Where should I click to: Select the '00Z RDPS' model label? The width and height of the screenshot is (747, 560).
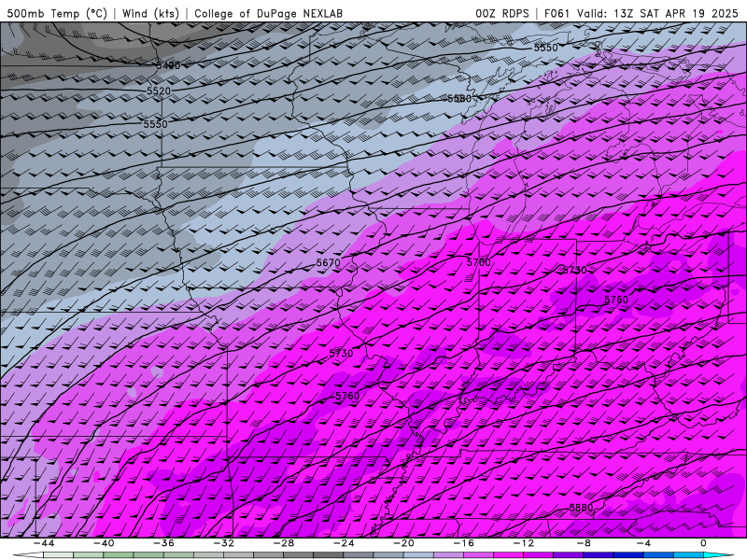pyautogui.click(x=502, y=13)
